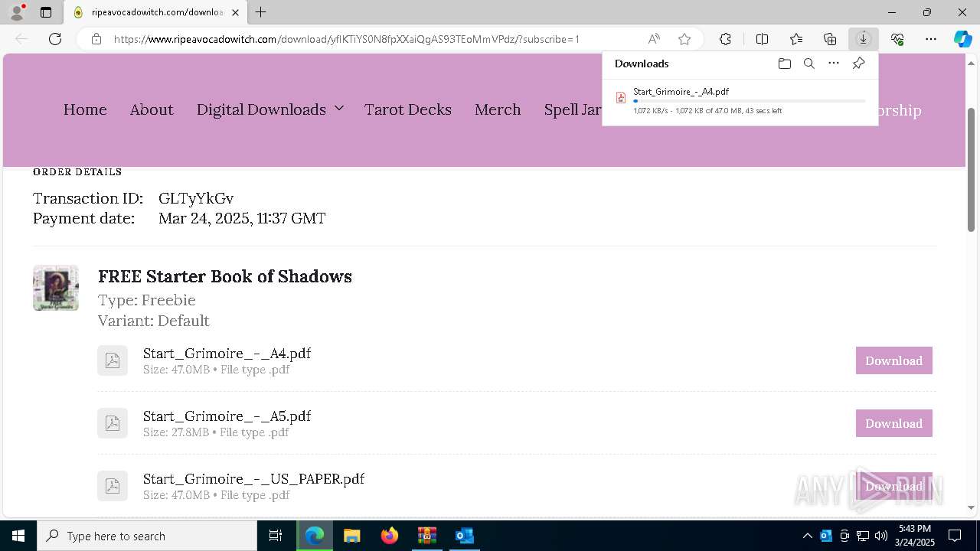This screenshot has width=980, height=551.
Task: Show hidden system tray icons
Action: pyautogui.click(x=808, y=536)
